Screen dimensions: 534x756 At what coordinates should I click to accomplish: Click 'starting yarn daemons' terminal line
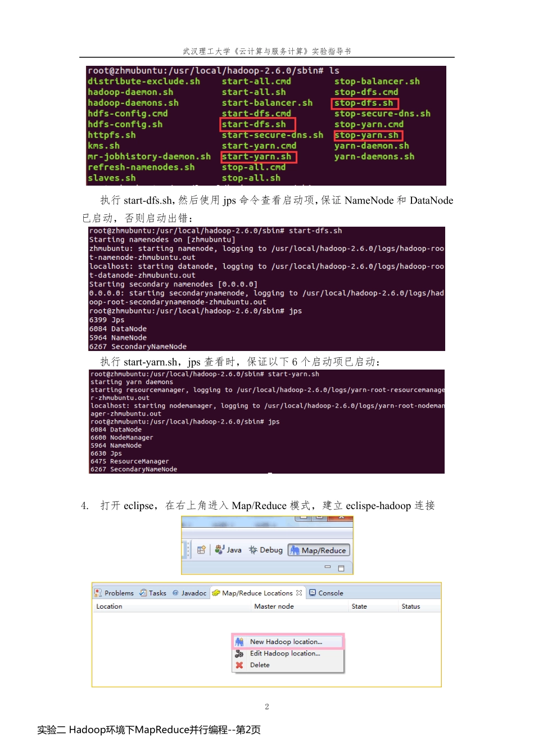coord(132,382)
